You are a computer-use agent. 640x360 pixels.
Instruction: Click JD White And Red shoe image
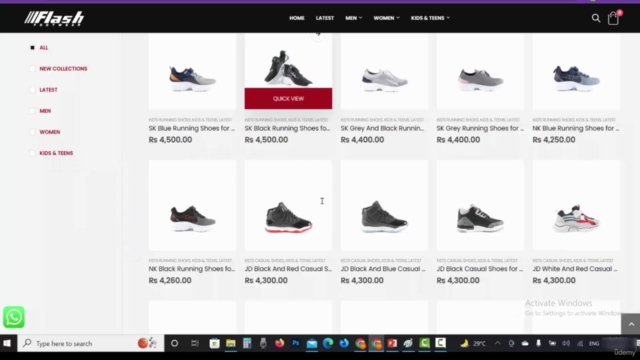point(576,205)
